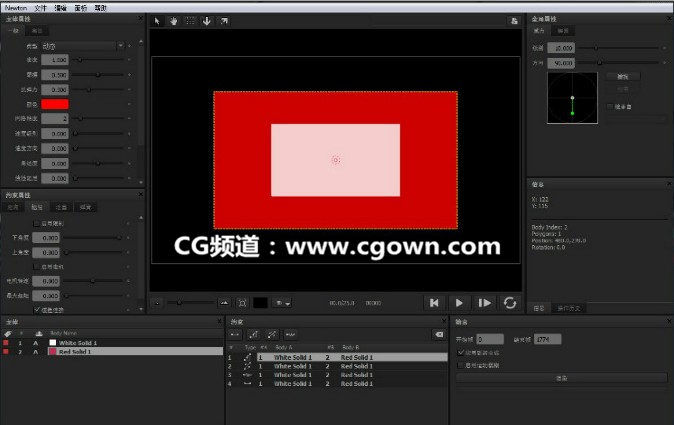This screenshot has width=674, height=425.
Task: Select joint row 1 in joints list
Action: 337,357
